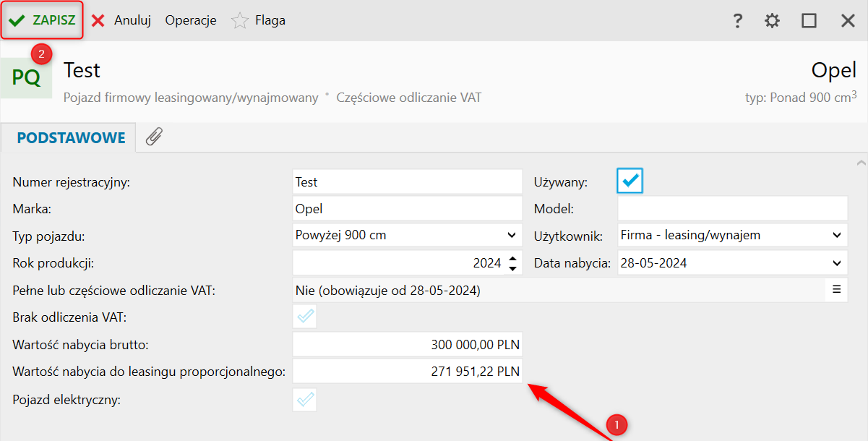Increase Rok produkcji with up arrow
The width and height of the screenshot is (868, 441).
pos(512,258)
